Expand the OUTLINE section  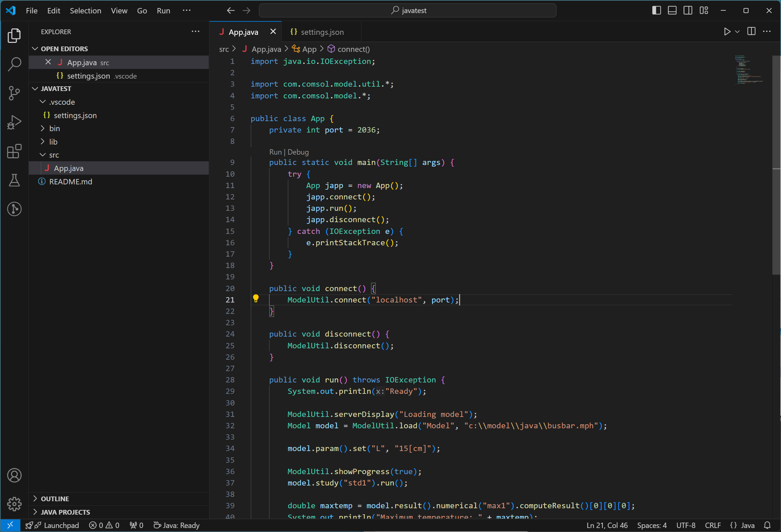(x=55, y=499)
